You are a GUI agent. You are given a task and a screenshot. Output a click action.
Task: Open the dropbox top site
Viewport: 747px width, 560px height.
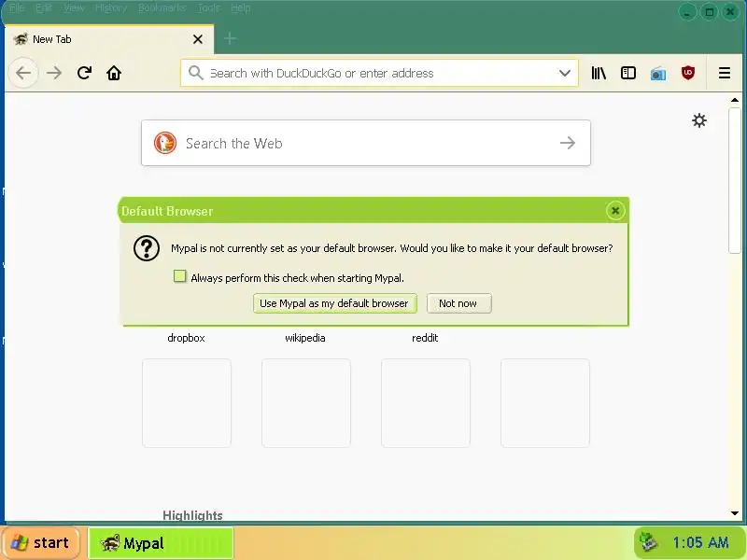[186, 338]
